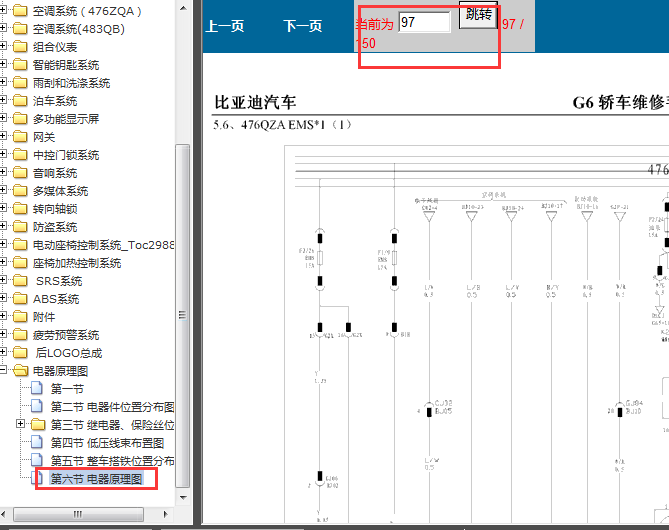Image resolution: width=669 pixels, height=530 pixels.
Task: Click the folder icon of 空调系统(483QB)
Action: coord(20,29)
